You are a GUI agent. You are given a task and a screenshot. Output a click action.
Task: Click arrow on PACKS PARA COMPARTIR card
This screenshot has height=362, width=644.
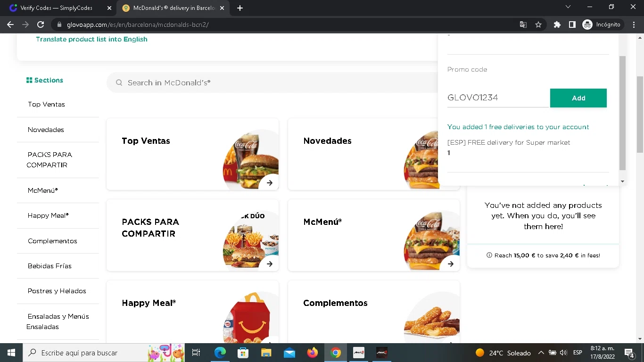point(269,264)
